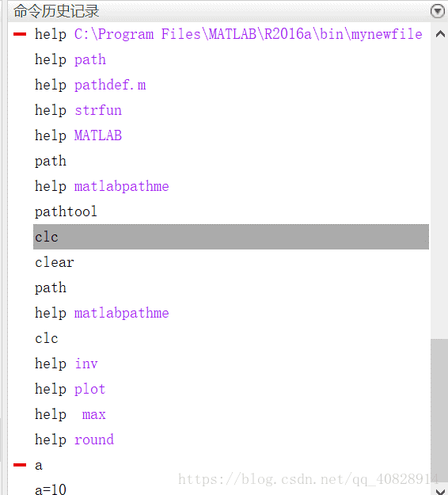The height and width of the screenshot is (495, 448).
Task: Select the 'help path' history entry
Action: tap(70, 59)
